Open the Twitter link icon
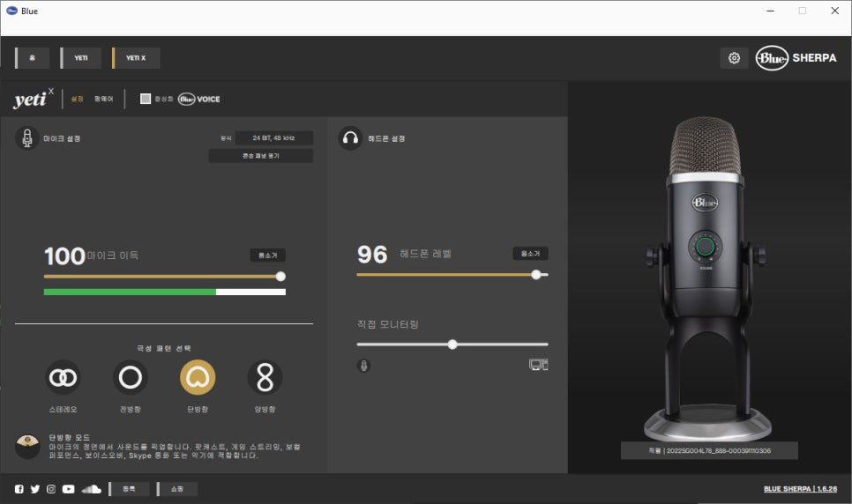The image size is (852, 504). (x=34, y=489)
